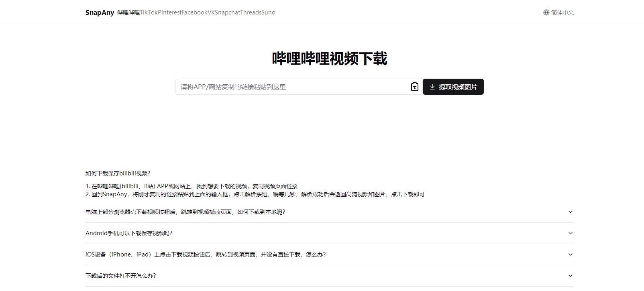Expand chevron on the 下载后的文件打不开怎么办 row
This screenshot has width=644, height=291.
570,276
